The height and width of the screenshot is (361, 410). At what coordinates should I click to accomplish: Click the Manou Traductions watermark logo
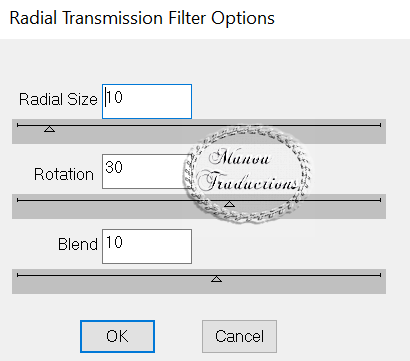[247, 174]
